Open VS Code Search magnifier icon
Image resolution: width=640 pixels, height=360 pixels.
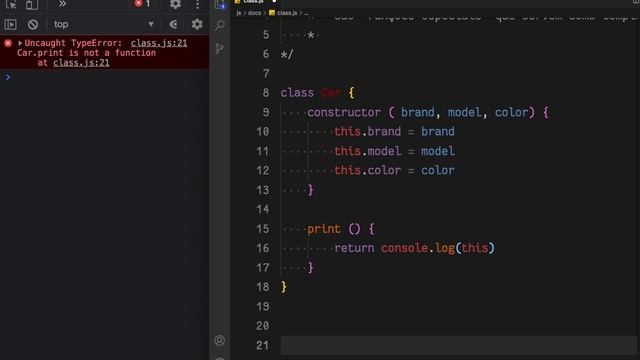click(x=220, y=25)
